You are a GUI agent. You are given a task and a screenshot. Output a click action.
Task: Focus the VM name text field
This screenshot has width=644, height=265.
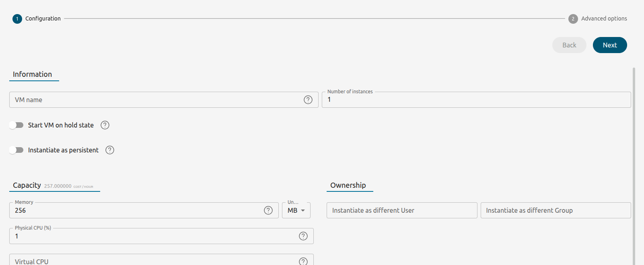coord(157,100)
